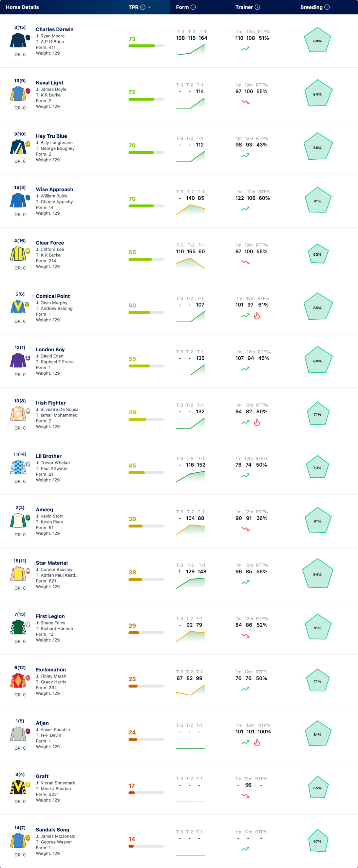Open the Wise Approach horse link
358x868 pixels.
[55, 189]
